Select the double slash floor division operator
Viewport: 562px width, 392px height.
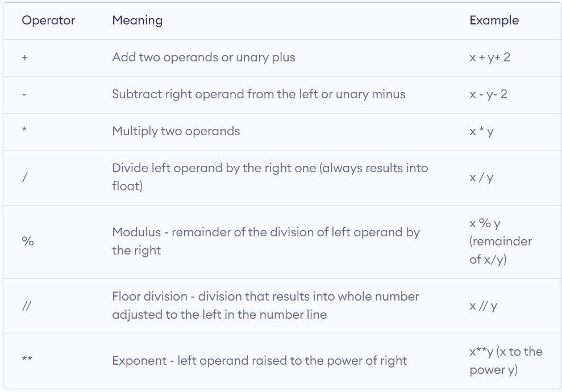(x=27, y=306)
